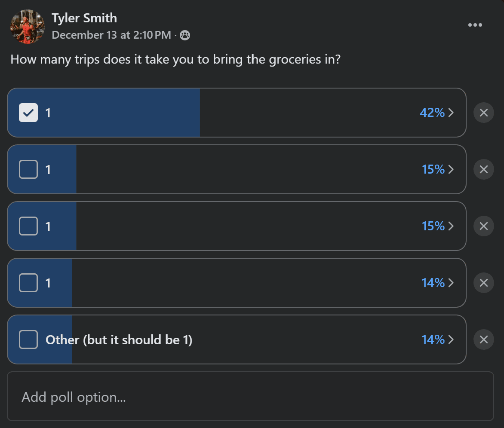
Task: Remove the 14% option labeled 1
Action: click(483, 283)
